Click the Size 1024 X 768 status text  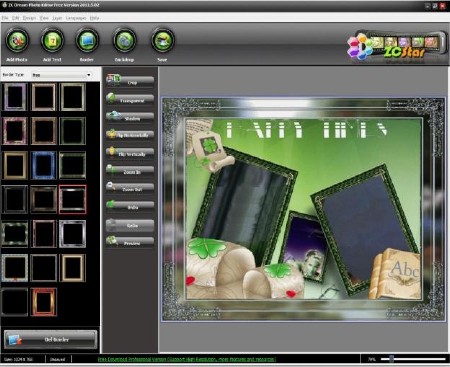click(18, 359)
